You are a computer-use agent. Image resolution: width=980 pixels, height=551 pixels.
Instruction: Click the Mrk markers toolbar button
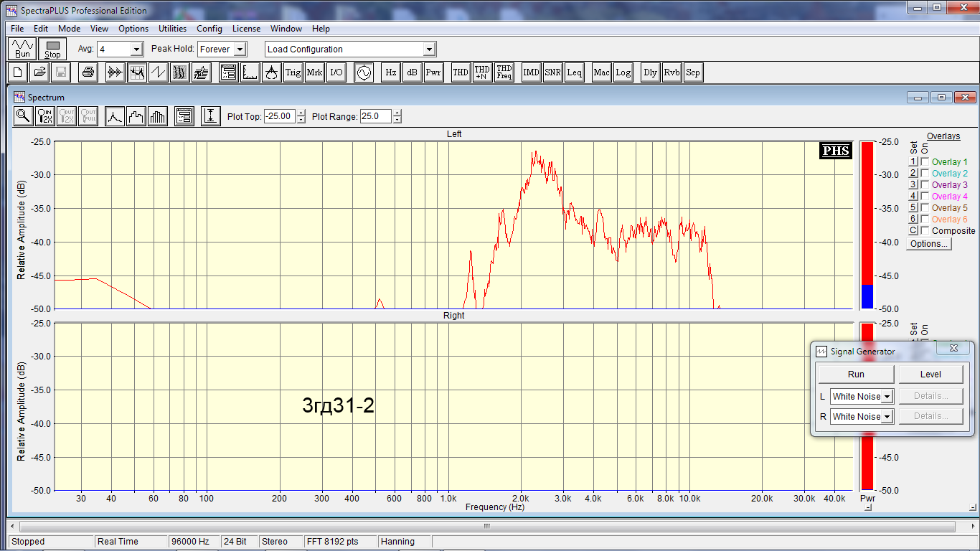point(314,72)
